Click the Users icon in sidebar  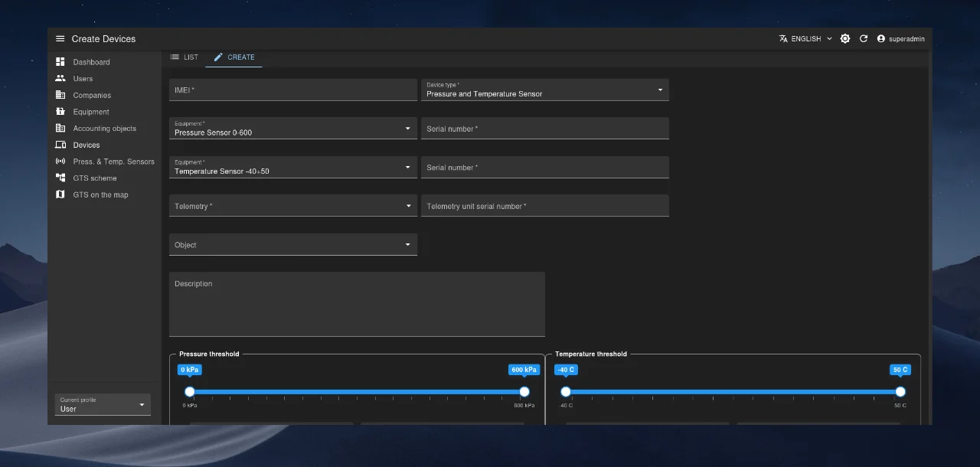pyautogui.click(x=60, y=79)
